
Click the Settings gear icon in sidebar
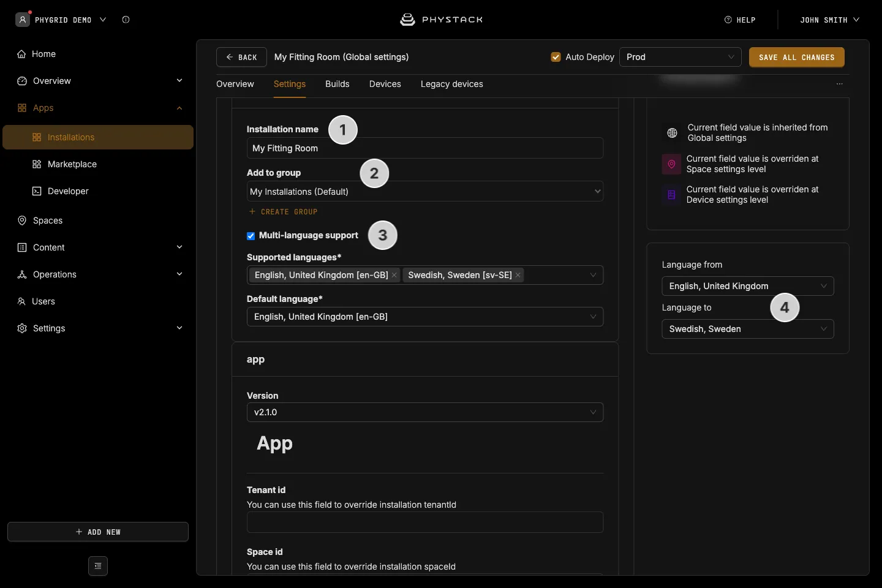pyautogui.click(x=22, y=328)
